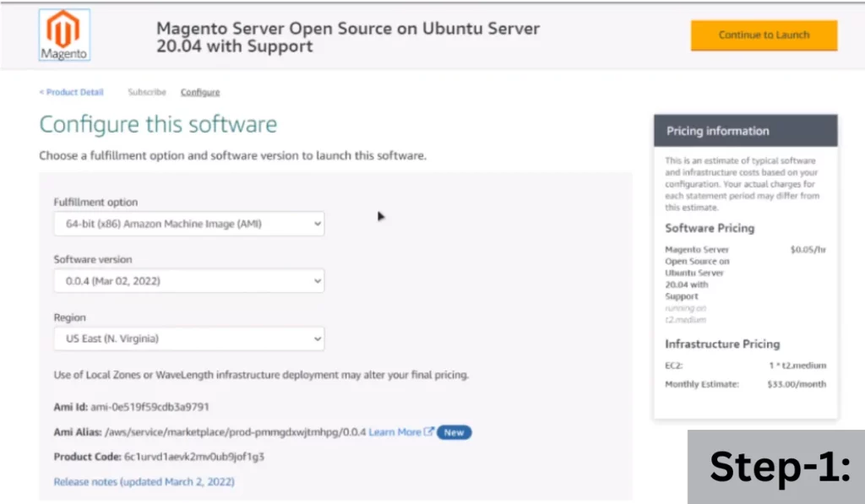Viewport: 865px width, 504px height.
Task: Open Release notes (updated March 2, 2022)
Action: (144, 481)
